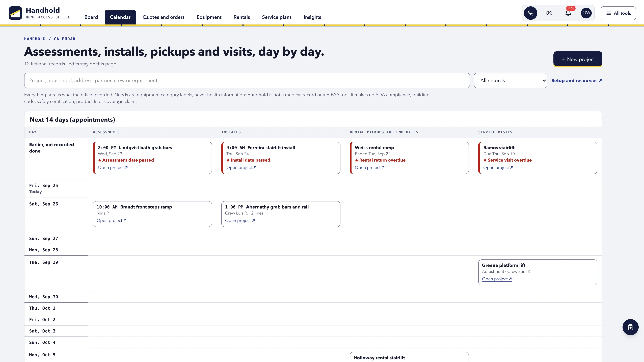The width and height of the screenshot is (644, 362).
Task: Open the Rentals tab
Action: [x=242, y=17]
